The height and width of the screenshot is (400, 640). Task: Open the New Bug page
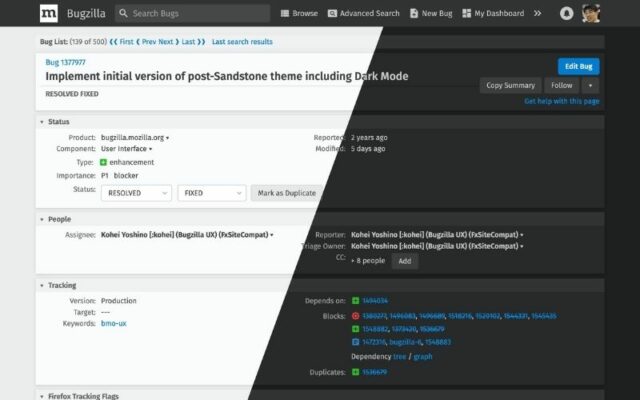[x=431, y=13]
